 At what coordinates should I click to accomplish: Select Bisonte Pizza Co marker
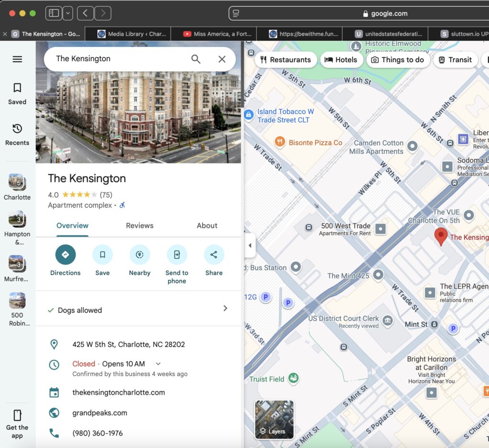click(x=280, y=142)
